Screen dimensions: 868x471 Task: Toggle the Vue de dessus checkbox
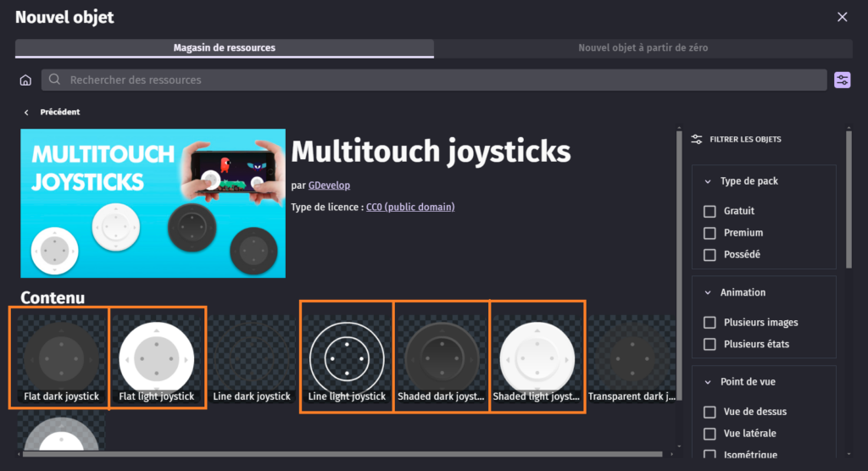[710, 412]
